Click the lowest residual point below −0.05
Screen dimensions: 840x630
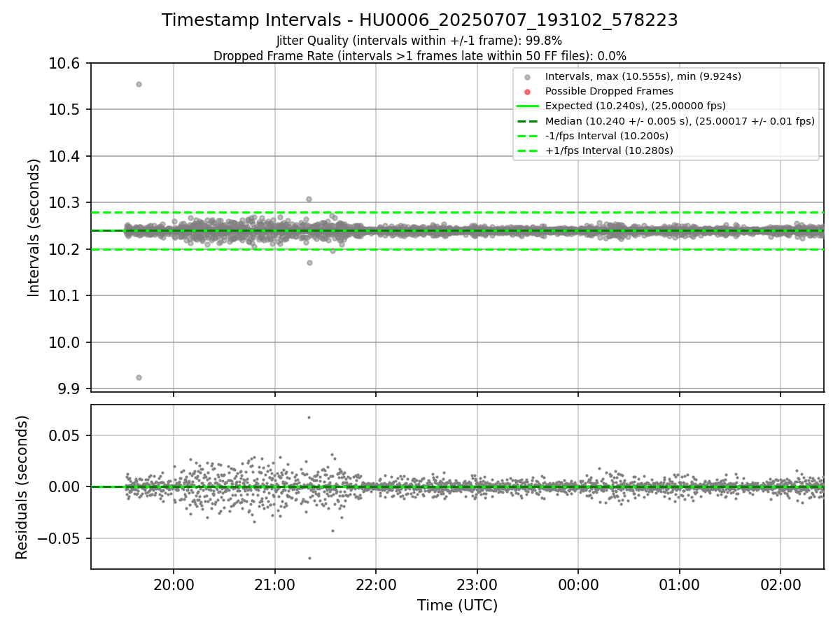(x=309, y=558)
